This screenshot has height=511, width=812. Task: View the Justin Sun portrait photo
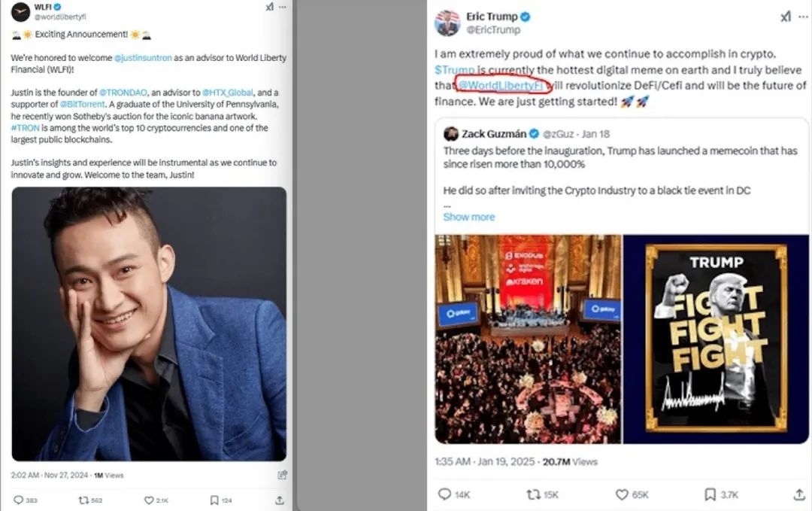click(x=149, y=324)
